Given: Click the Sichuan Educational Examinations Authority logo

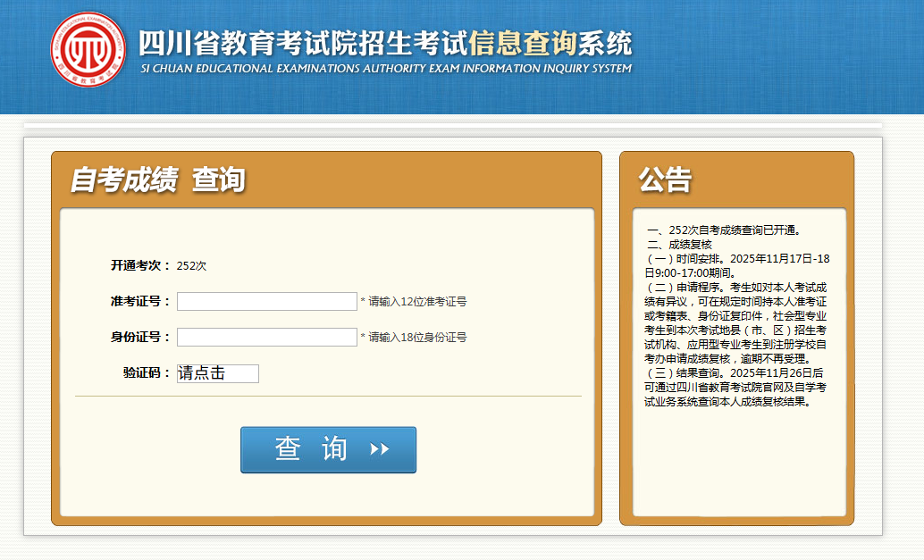Looking at the screenshot, I should (88, 49).
